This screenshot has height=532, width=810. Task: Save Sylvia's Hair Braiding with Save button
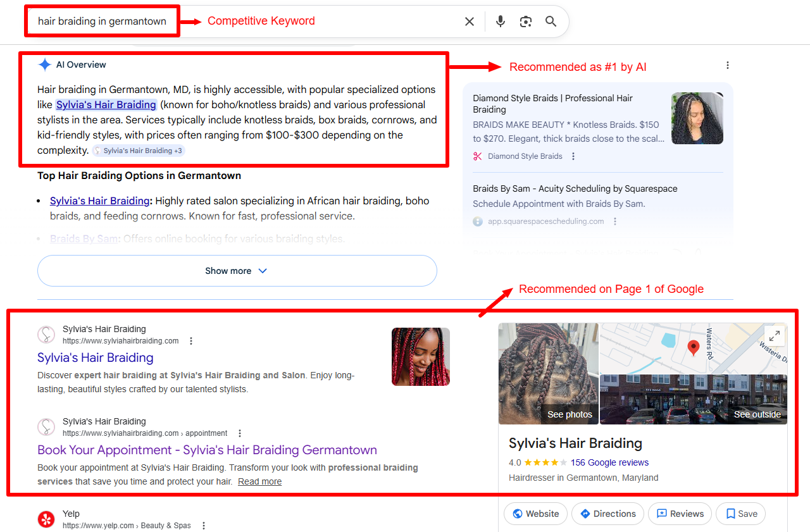coord(741,514)
